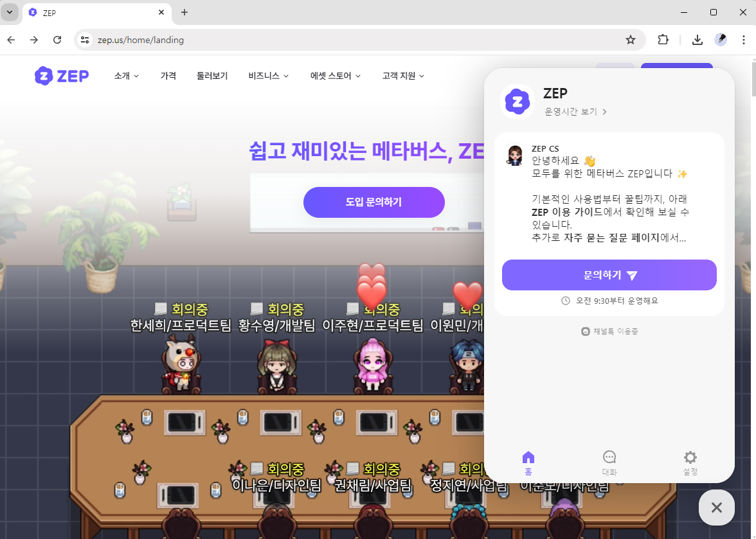Click the browser back arrow
The height and width of the screenshot is (539, 756).
tap(11, 40)
